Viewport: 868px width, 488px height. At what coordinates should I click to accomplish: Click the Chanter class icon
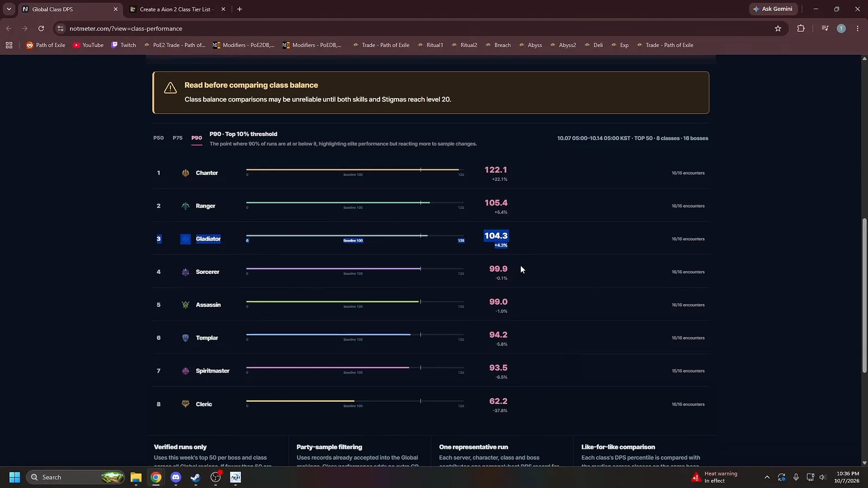pyautogui.click(x=186, y=173)
